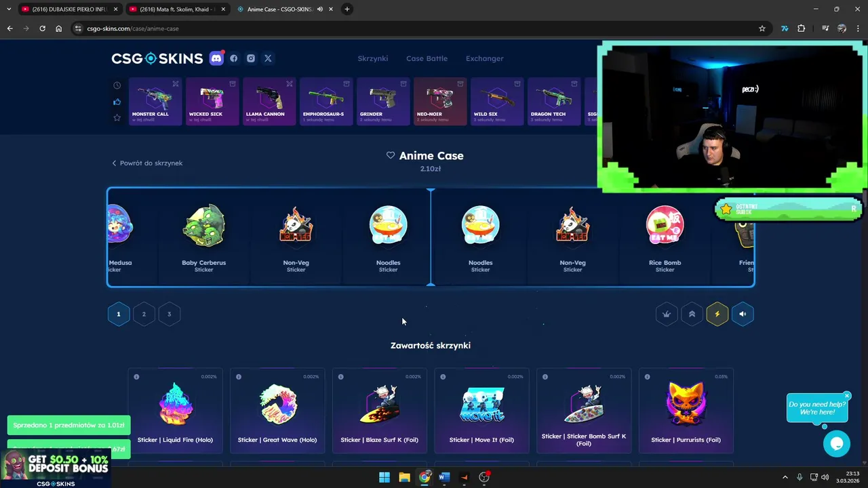Image resolution: width=868 pixels, height=488 pixels.
Task: Open Sticker Blaze Surf K (Foil) item
Action: pos(380,411)
